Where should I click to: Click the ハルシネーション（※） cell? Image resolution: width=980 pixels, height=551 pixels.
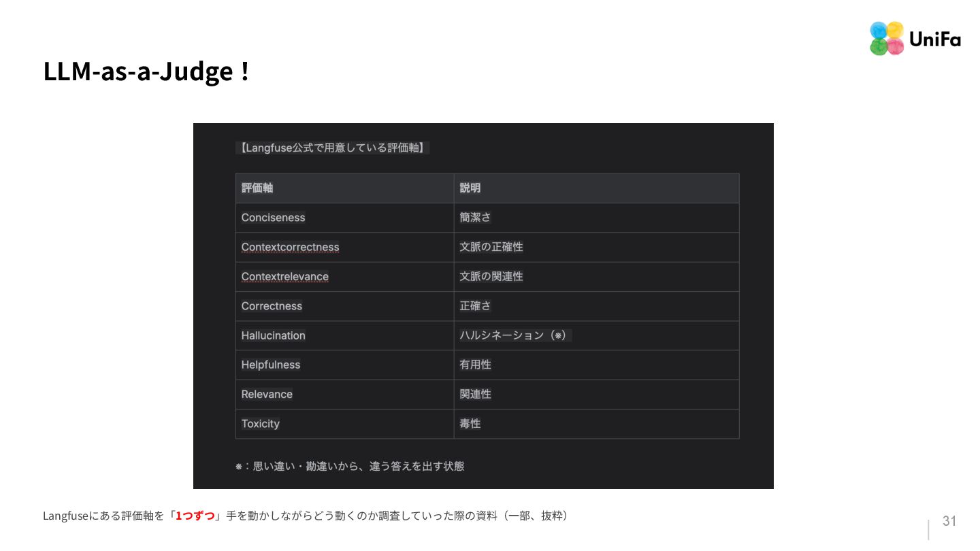596,335
